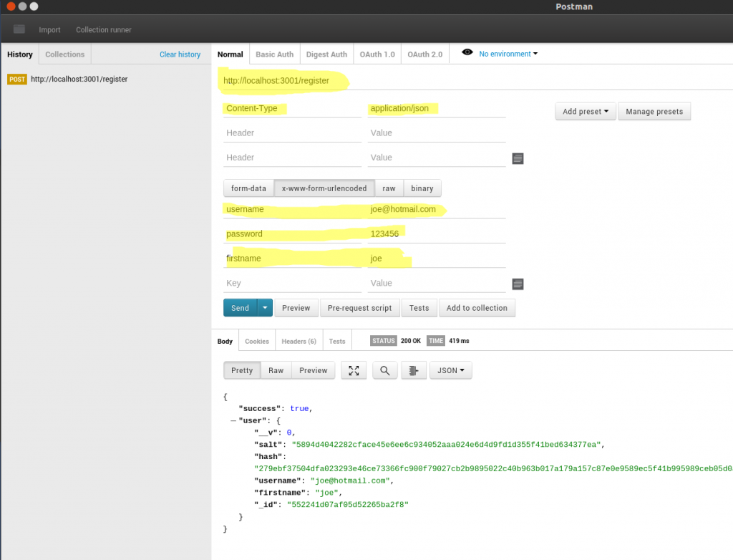Switch to the History tab

pos(19,54)
